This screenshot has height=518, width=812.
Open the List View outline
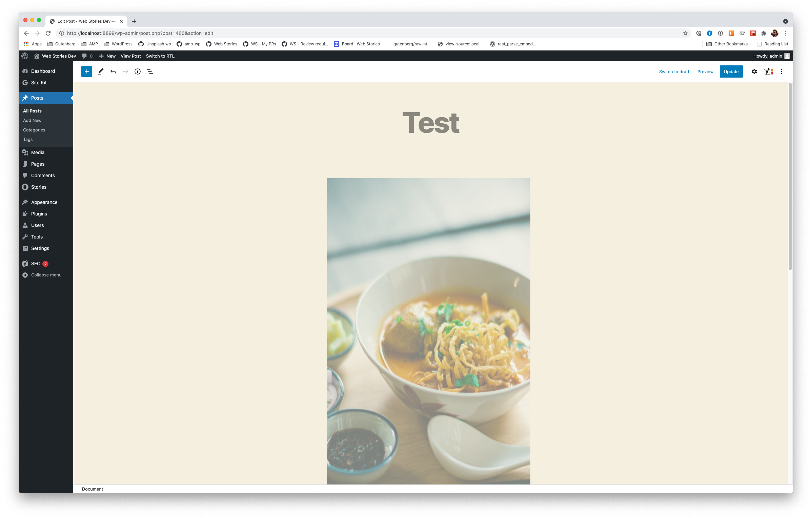pos(149,71)
